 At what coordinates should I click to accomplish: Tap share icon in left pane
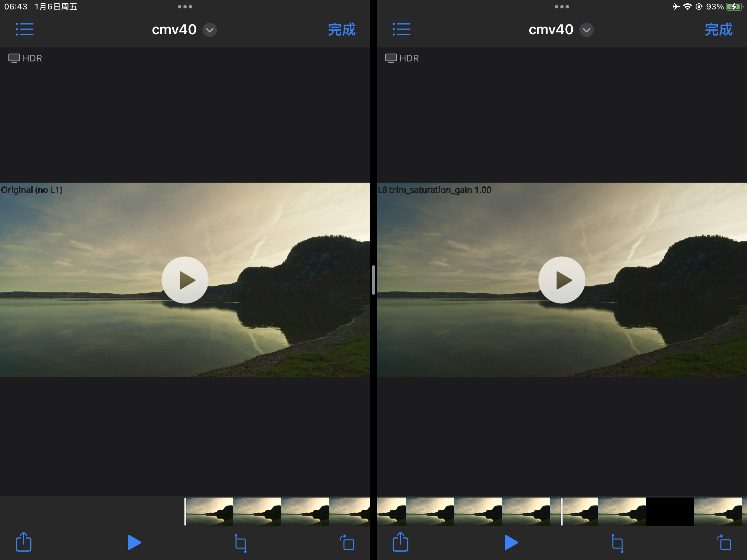click(24, 542)
